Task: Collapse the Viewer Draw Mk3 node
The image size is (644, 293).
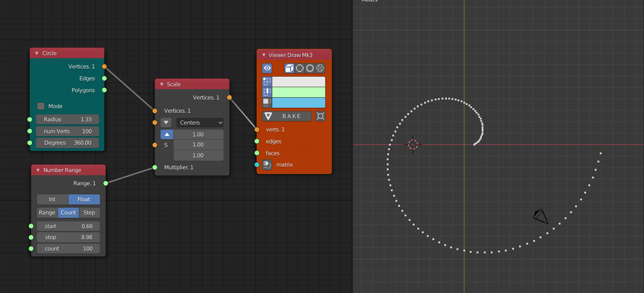Action: pos(263,55)
